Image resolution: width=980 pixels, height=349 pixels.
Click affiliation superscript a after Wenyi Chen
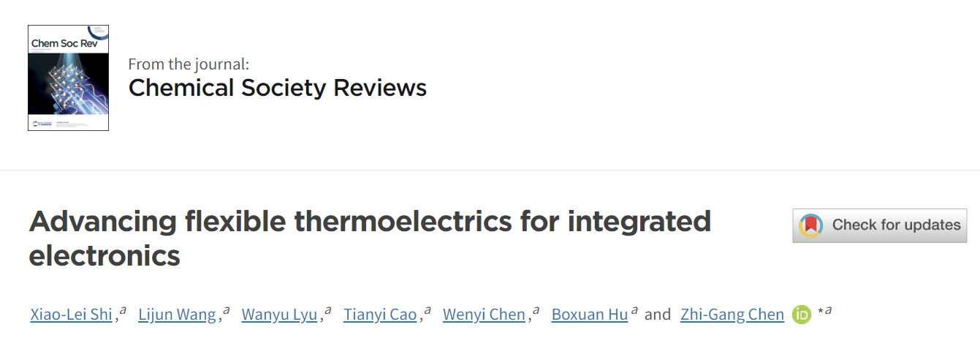pyautogui.click(x=536, y=311)
